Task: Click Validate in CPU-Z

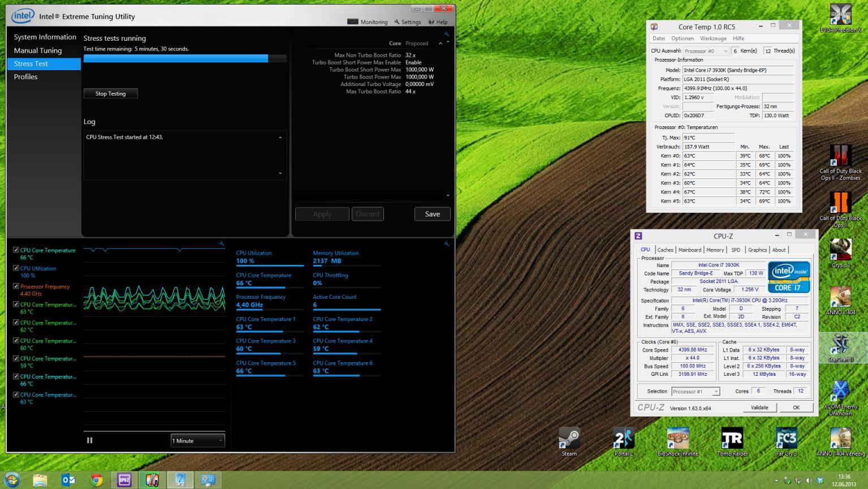Action: point(759,407)
